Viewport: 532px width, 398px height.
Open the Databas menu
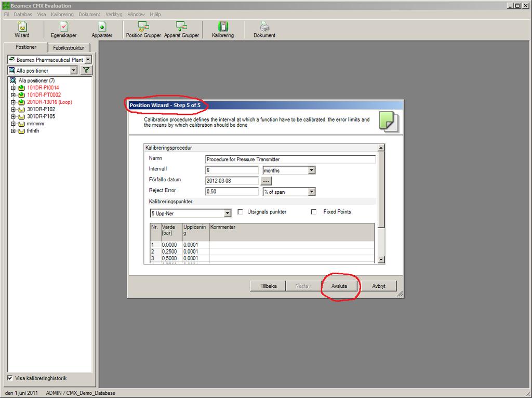[23, 14]
